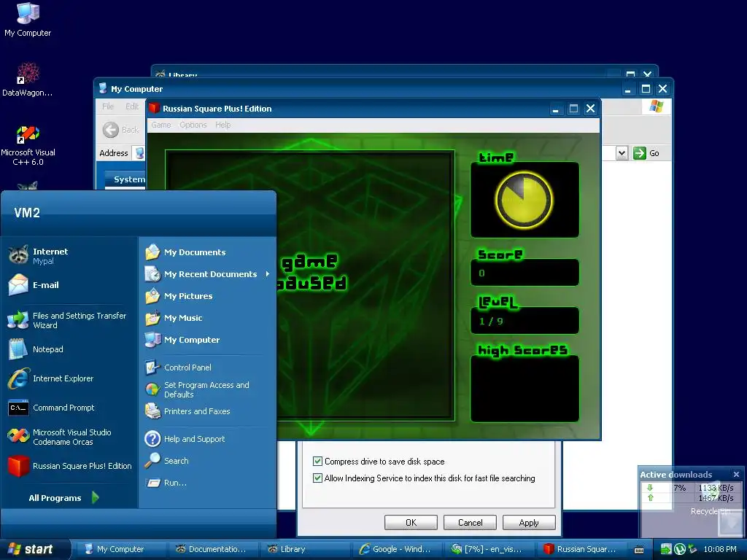Open Printers and Faxes

tap(207, 411)
